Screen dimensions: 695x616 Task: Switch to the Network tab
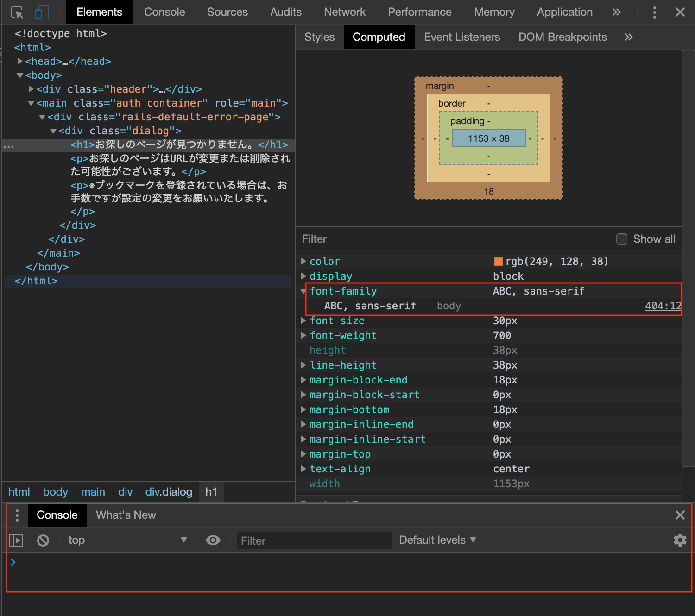click(344, 13)
